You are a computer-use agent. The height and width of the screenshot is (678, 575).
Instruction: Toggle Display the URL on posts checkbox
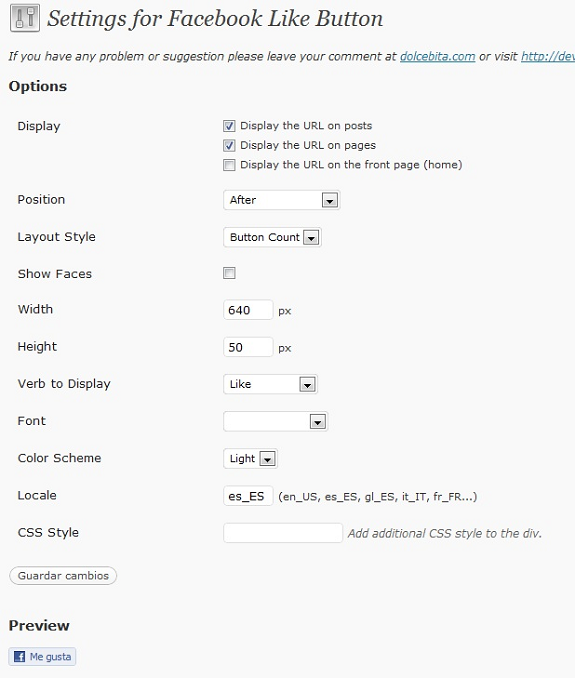point(229,126)
